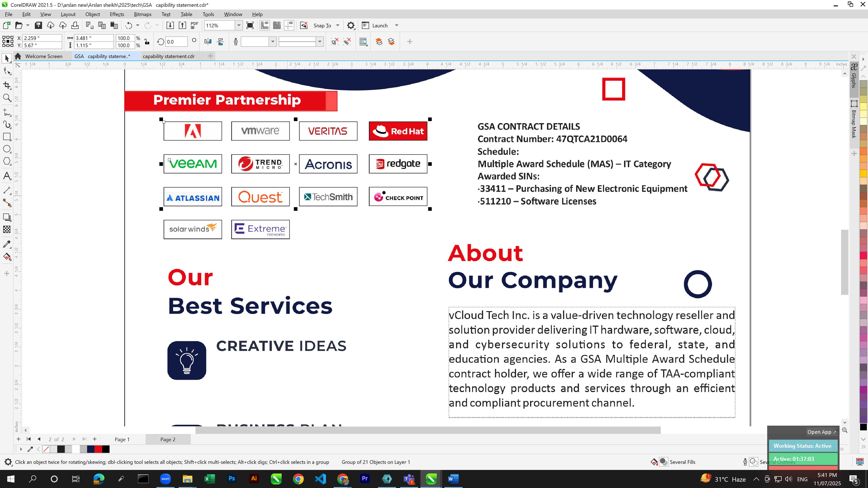This screenshot has height=488, width=868.
Task: Open the File menu
Action: [x=8, y=14]
